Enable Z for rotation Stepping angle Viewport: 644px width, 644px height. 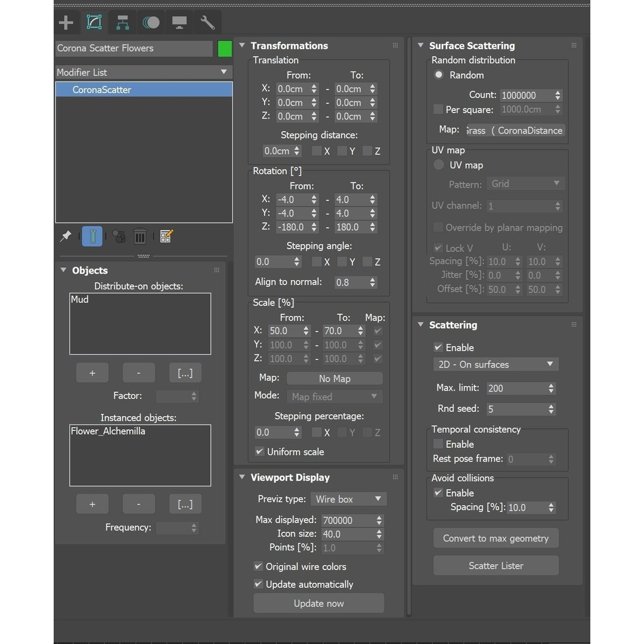(367, 262)
